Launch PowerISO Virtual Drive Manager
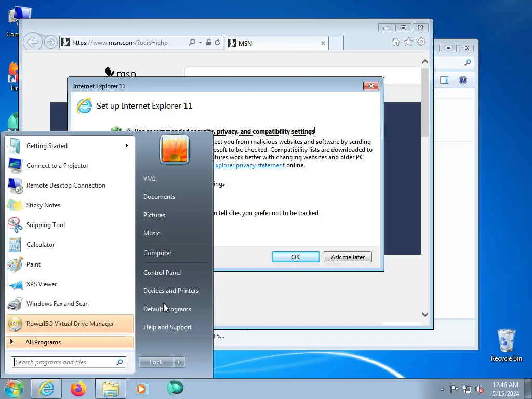 [70, 323]
